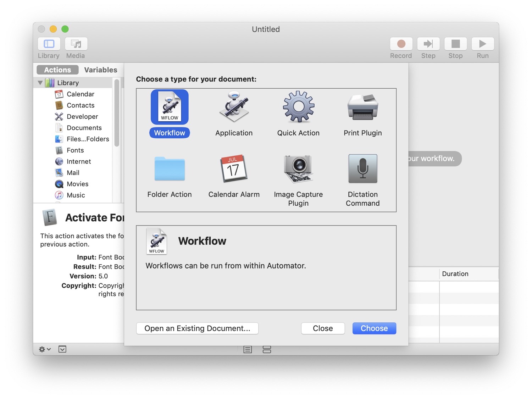
Task: Select the Calendar Alarm icon
Action: tap(234, 168)
